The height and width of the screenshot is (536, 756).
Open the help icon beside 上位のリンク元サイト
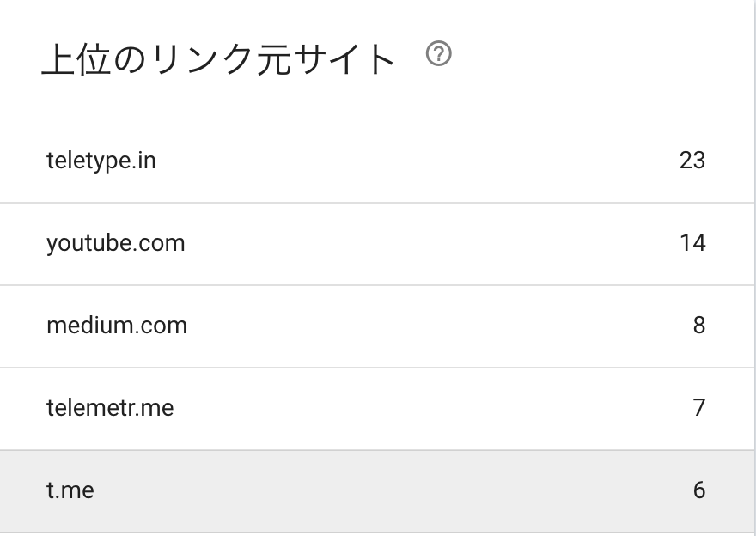click(x=439, y=53)
